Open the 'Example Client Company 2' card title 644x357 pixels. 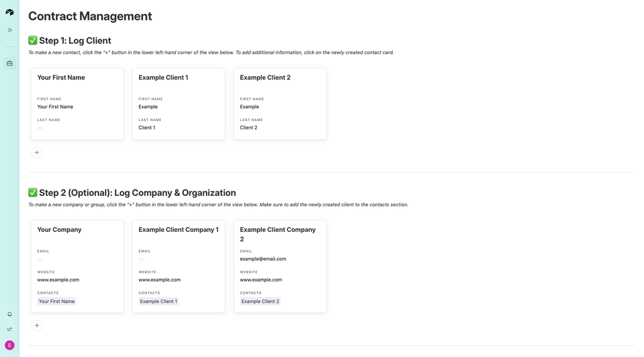(x=278, y=234)
